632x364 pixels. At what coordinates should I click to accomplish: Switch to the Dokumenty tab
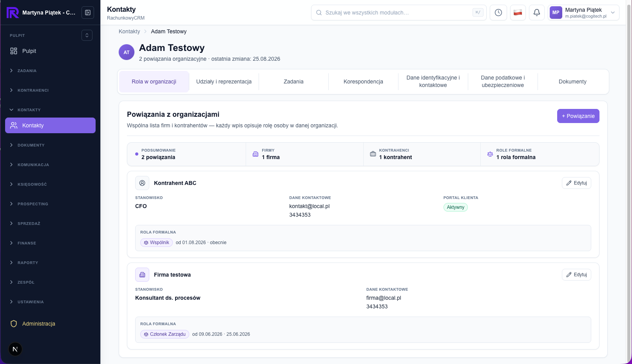click(572, 81)
